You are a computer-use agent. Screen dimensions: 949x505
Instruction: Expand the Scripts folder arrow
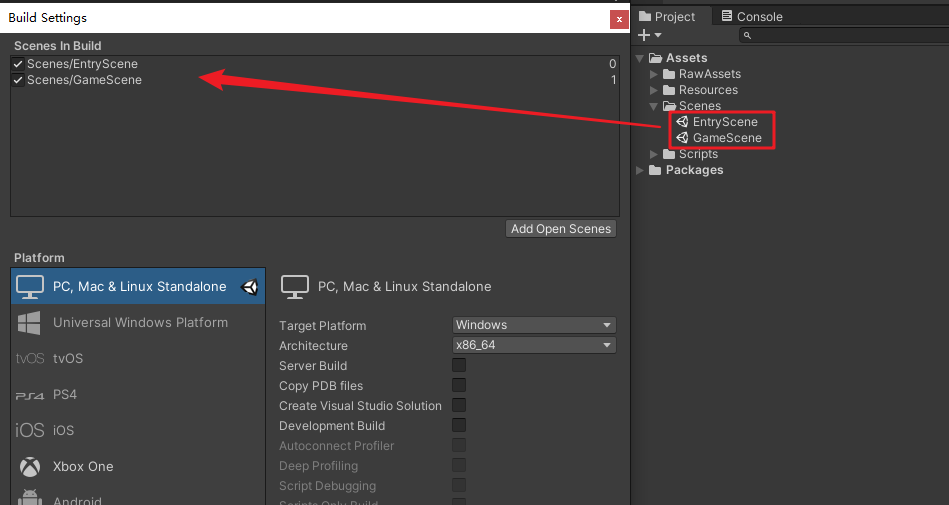tap(654, 154)
